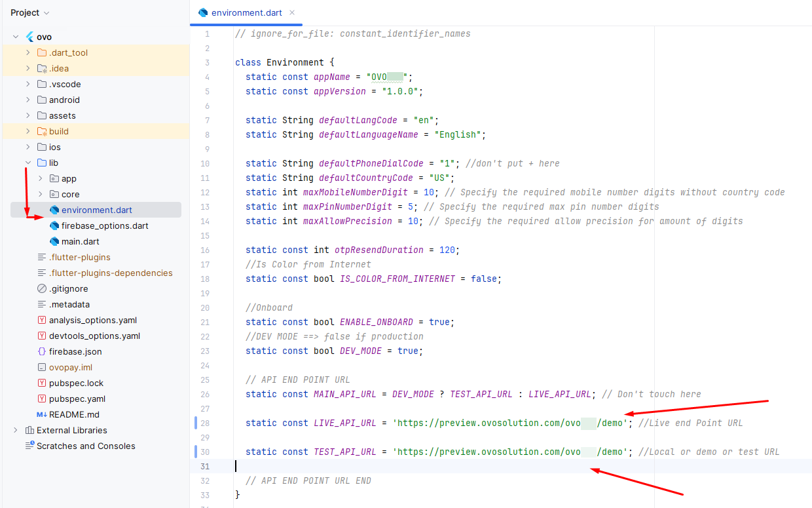This screenshot has height=508, width=812.
Task: Expand the android folder
Action: 28,100
